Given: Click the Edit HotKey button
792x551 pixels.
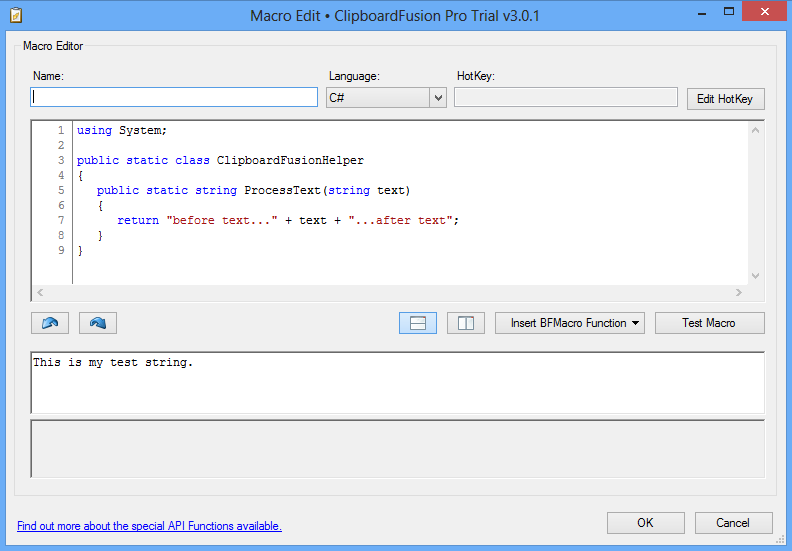Looking at the screenshot, I should (x=725, y=99).
